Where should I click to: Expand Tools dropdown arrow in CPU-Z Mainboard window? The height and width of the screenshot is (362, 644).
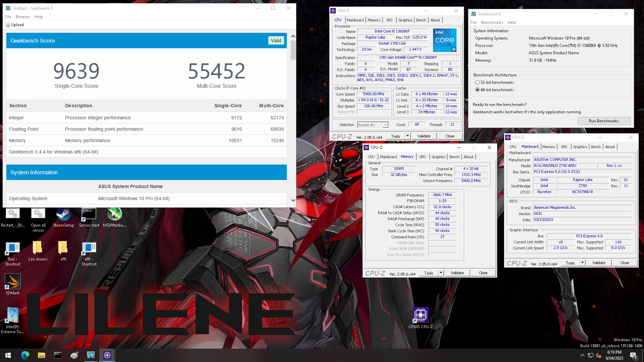(582, 263)
